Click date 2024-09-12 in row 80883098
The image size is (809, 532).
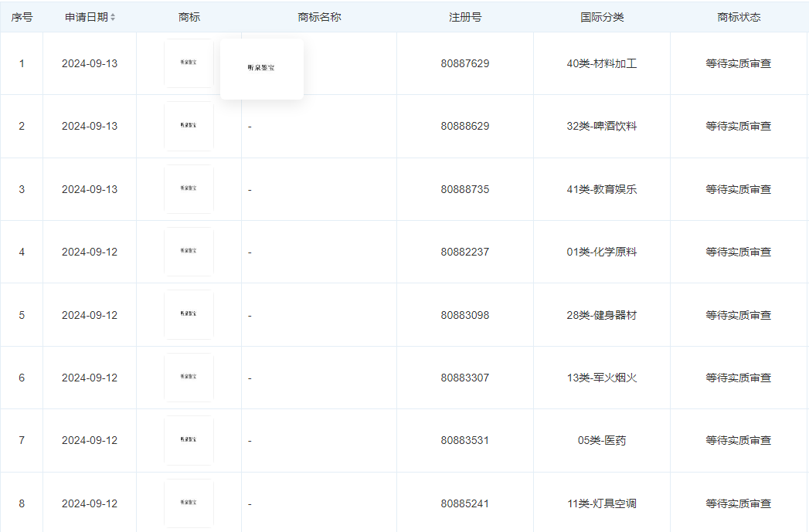coord(90,315)
